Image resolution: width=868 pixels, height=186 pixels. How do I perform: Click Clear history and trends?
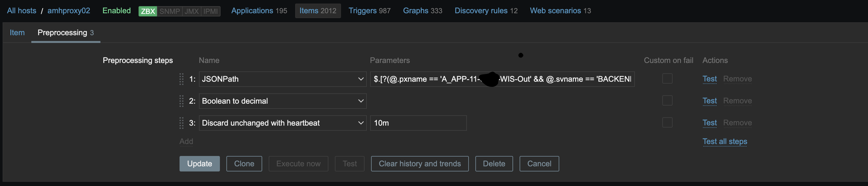419,164
